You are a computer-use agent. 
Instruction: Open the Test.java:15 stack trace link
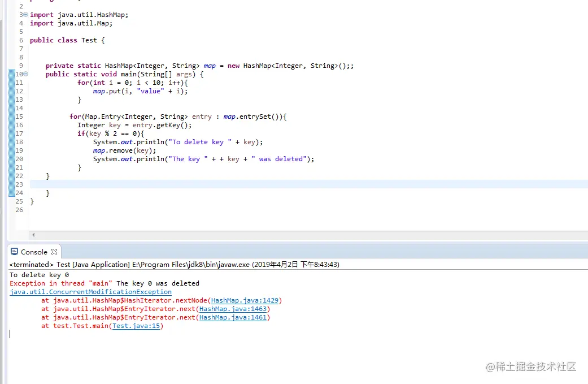[x=136, y=326]
